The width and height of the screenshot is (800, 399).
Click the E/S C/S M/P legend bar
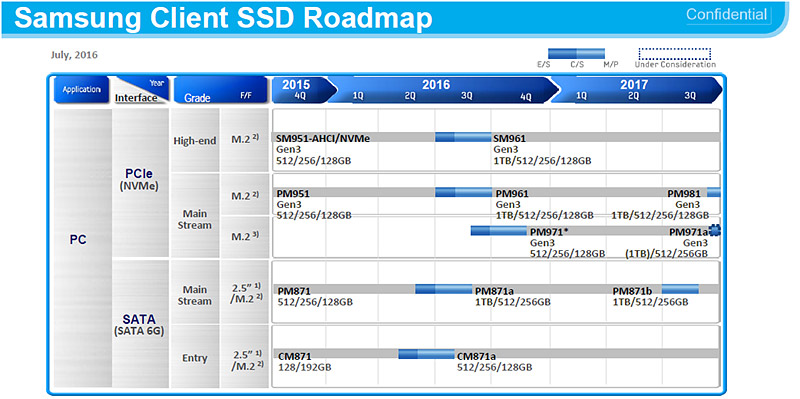[x=576, y=54]
